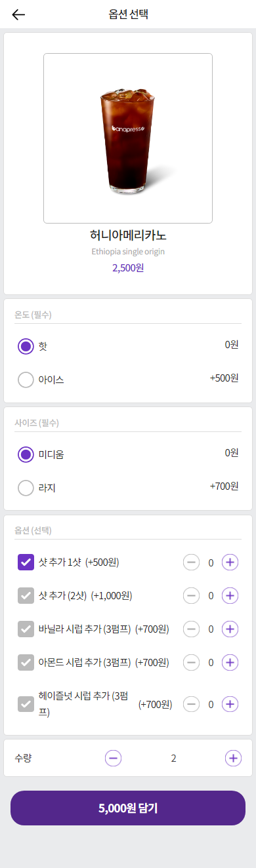Tick the 헤이즐넛 시럽 추가 checkbox
This screenshot has height=868, width=256.
[x=26, y=704]
